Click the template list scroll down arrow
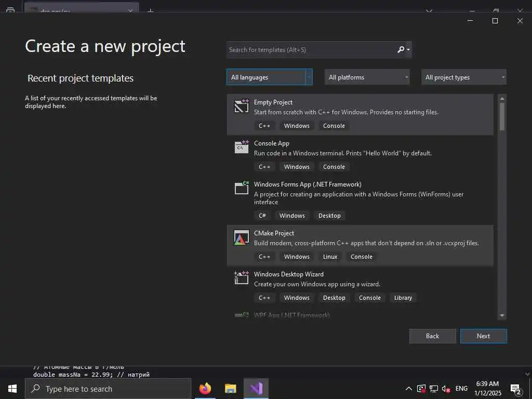The image size is (532, 399). pos(502,315)
